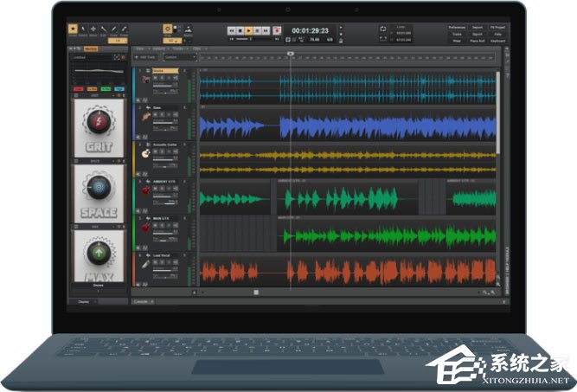Solo the Drums track
Image resolution: width=577 pixels, height=392 pixels.
(162, 78)
